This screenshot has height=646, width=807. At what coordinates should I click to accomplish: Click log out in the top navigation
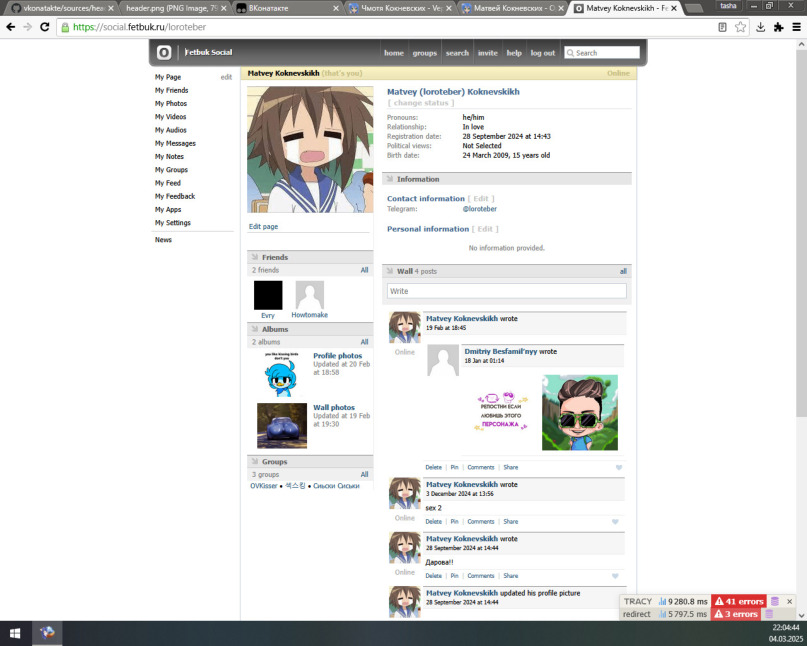[x=542, y=53]
